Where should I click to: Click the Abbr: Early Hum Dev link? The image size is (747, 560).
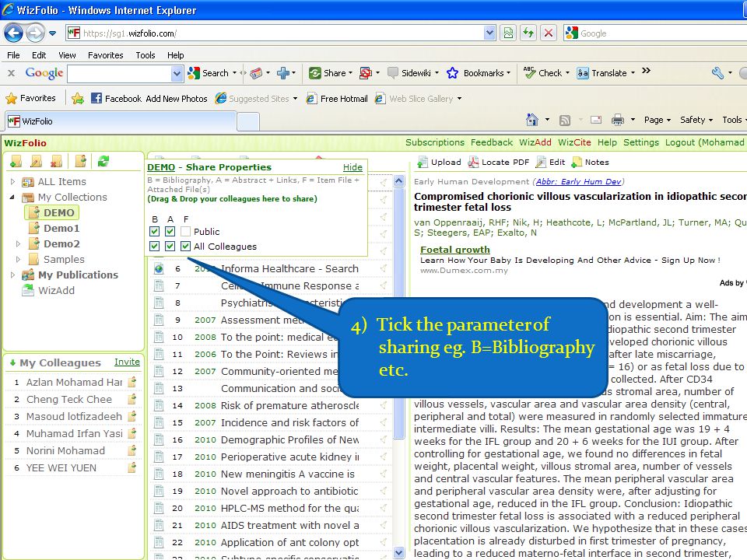click(x=578, y=181)
